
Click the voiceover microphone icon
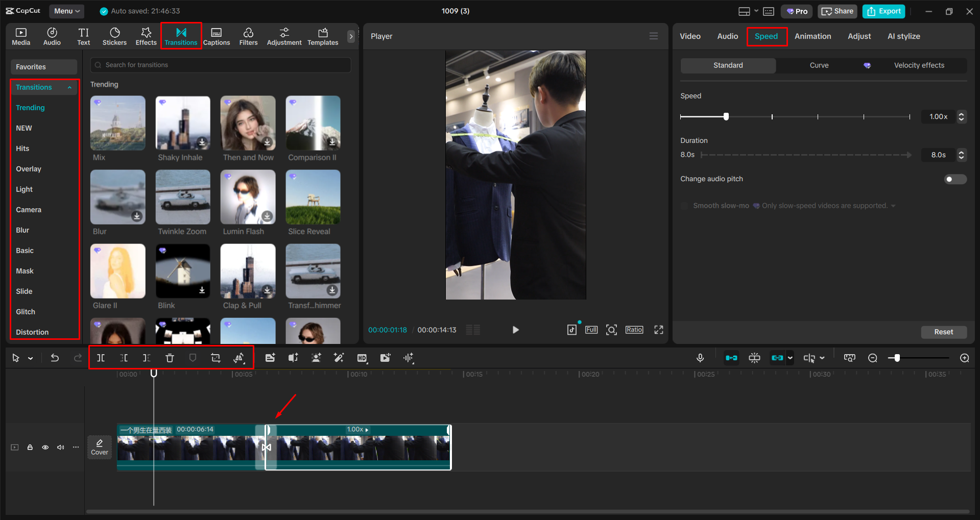pyautogui.click(x=700, y=358)
